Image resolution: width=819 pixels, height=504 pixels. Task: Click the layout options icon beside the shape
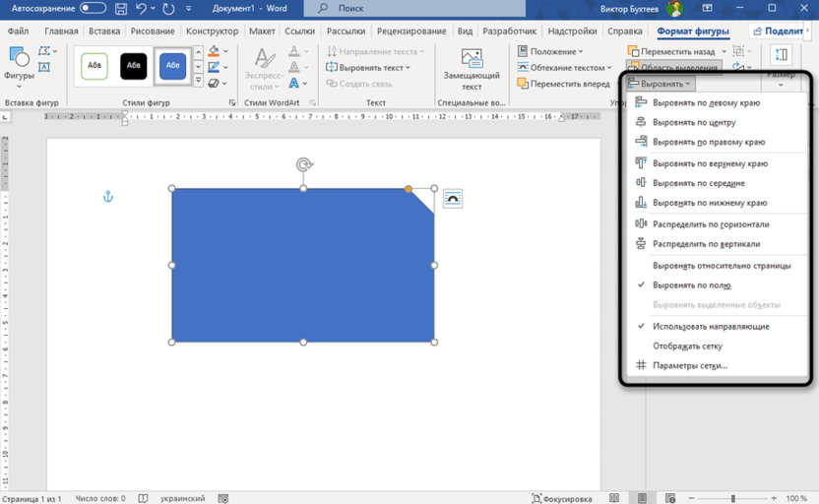point(452,199)
